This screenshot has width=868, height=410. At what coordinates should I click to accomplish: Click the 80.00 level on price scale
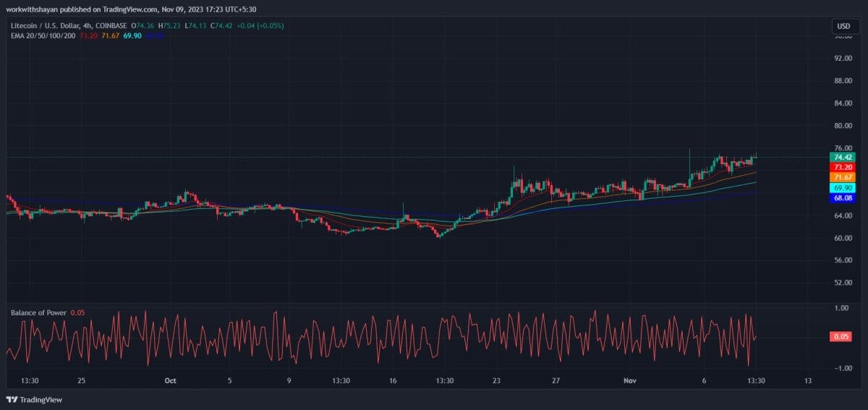tap(842, 126)
